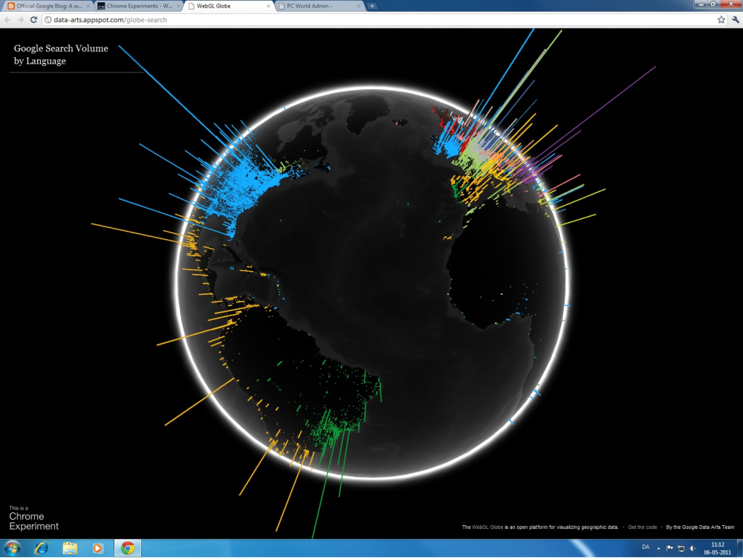Open the Windows Start menu orb

[13, 549]
